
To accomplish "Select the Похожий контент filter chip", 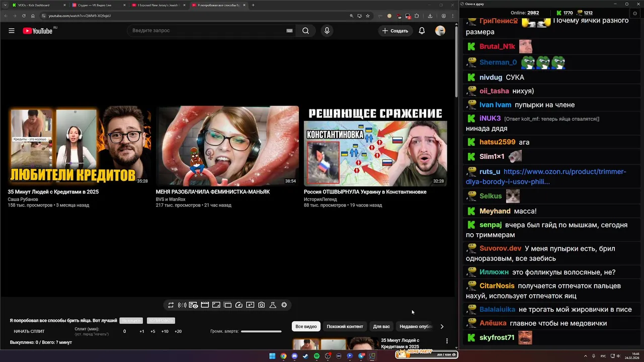I will (x=345, y=326).
